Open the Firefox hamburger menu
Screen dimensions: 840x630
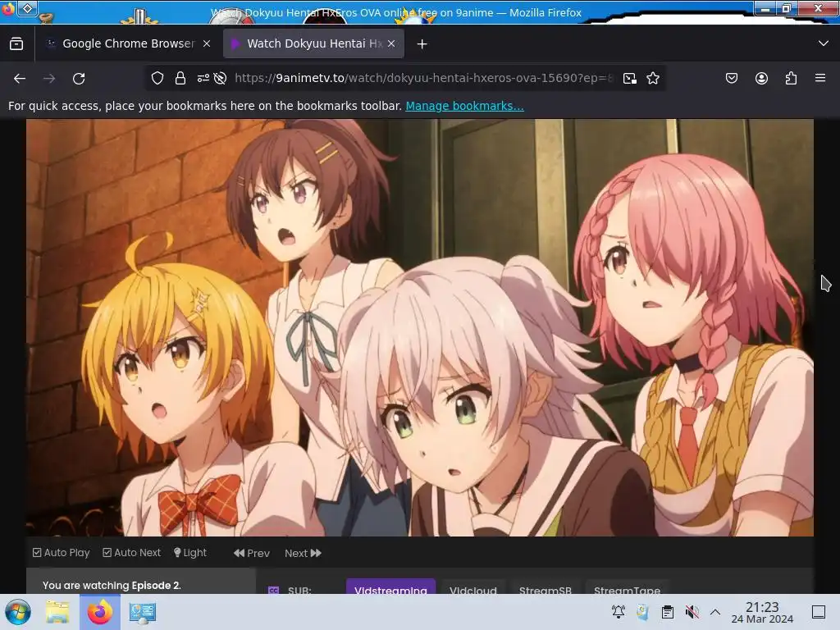coord(820,78)
